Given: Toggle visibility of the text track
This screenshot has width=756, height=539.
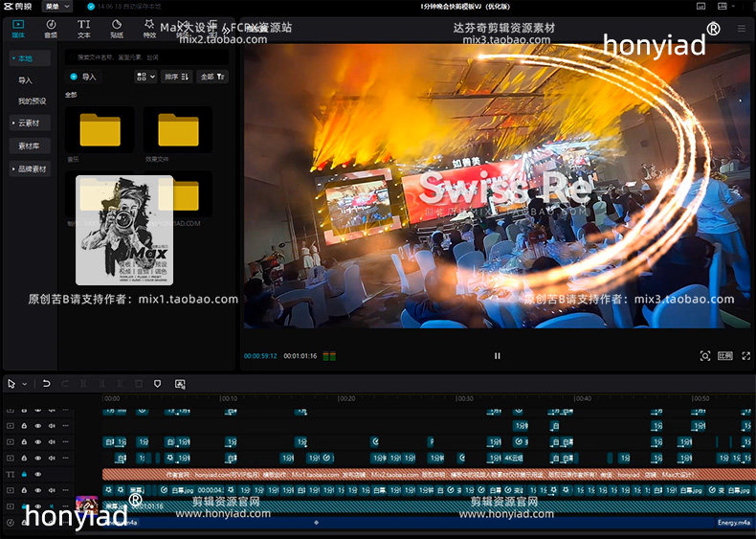Looking at the screenshot, I should [x=38, y=474].
